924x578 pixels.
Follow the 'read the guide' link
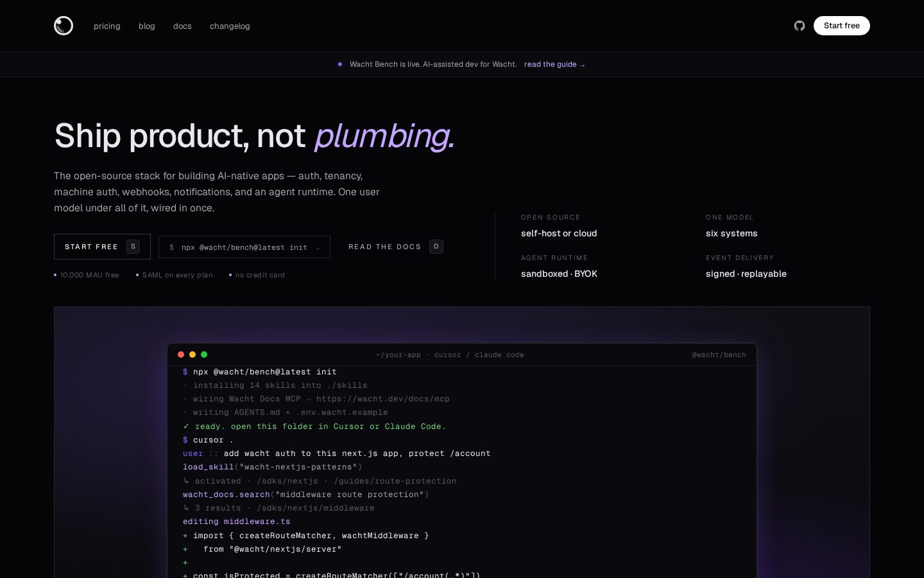[x=554, y=64]
